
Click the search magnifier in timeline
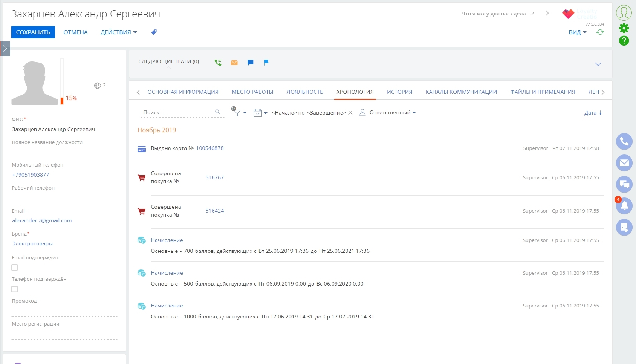click(217, 112)
